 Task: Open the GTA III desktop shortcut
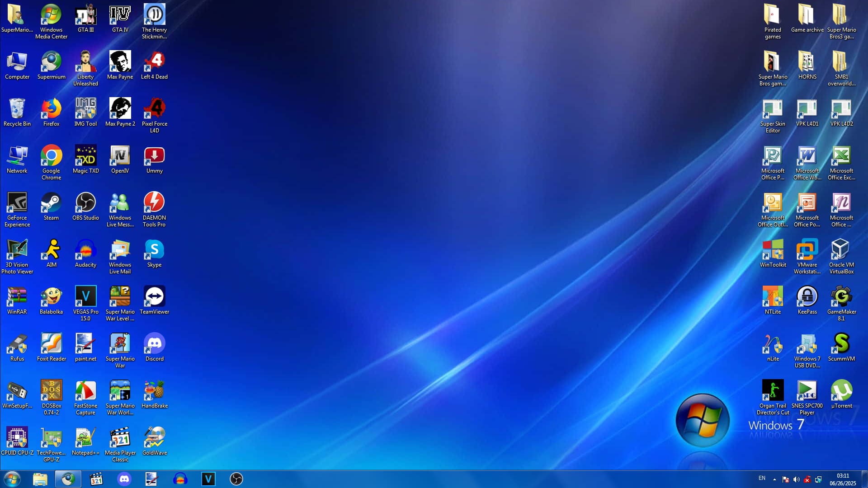pyautogui.click(x=85, y=19)
